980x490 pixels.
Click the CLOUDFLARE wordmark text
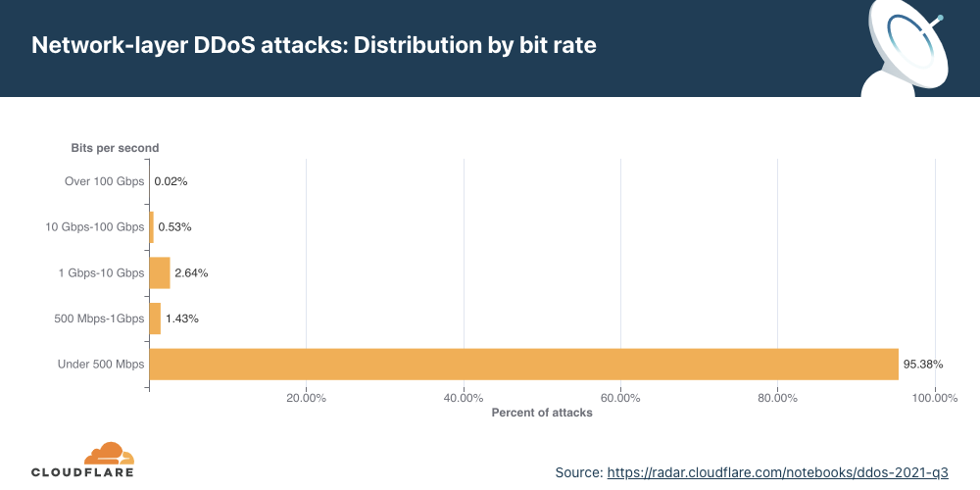tap(82, 471)
